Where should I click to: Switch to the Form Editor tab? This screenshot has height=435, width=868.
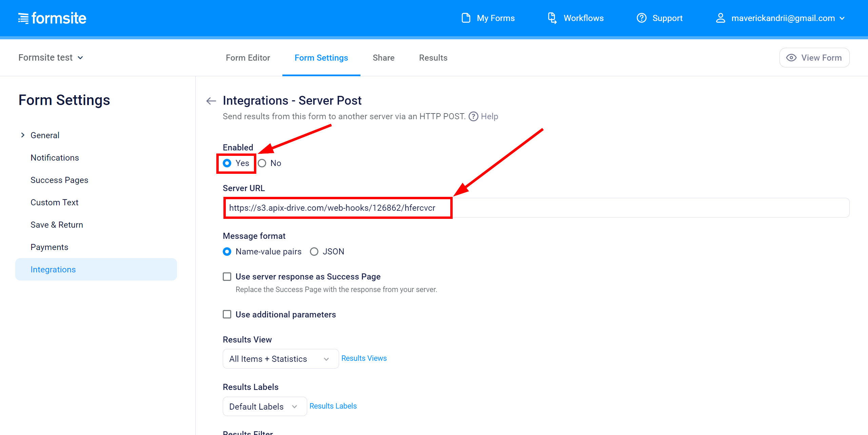click(248, 58)
